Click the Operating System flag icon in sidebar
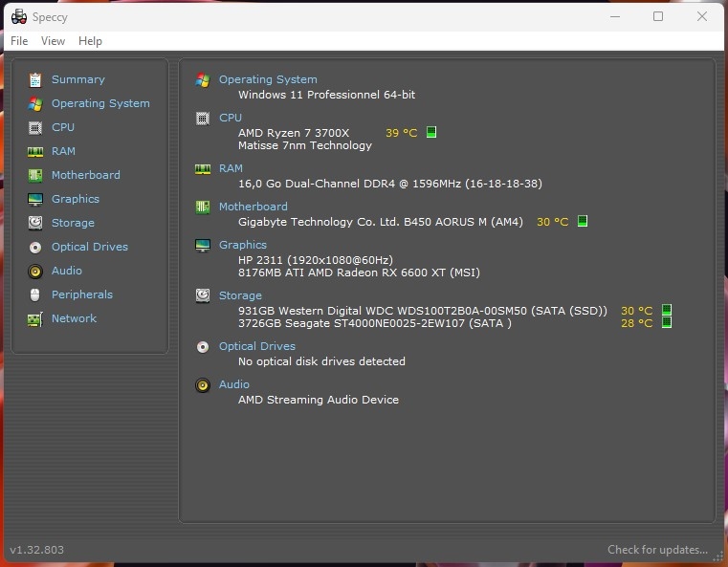This screenshot has width=728, height=567. point(35,103)
